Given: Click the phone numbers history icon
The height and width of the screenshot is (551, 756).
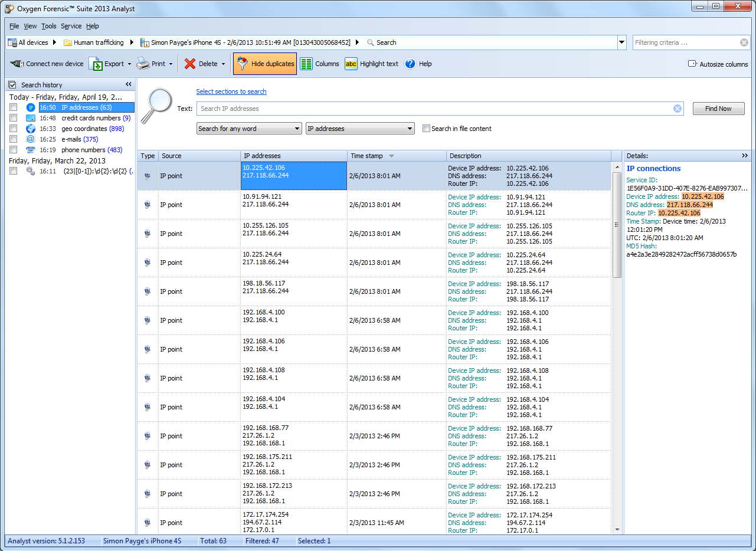Looking at the screenshot, I should pos(31,150).
